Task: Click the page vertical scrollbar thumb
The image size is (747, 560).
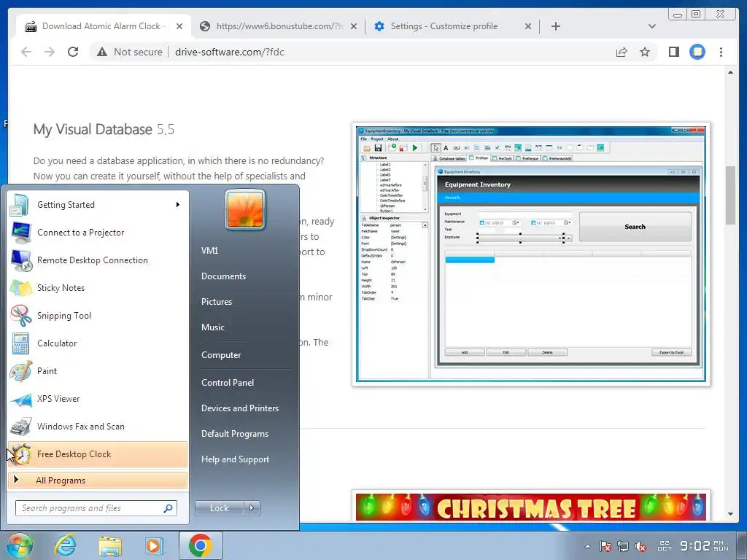Action: click(730, 195)
